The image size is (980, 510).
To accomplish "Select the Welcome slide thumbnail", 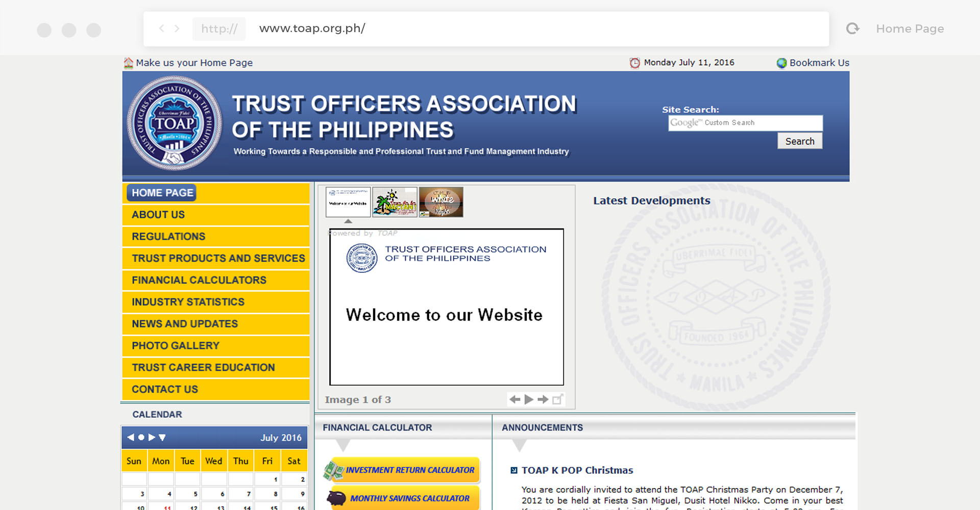I will click(348, 202).
